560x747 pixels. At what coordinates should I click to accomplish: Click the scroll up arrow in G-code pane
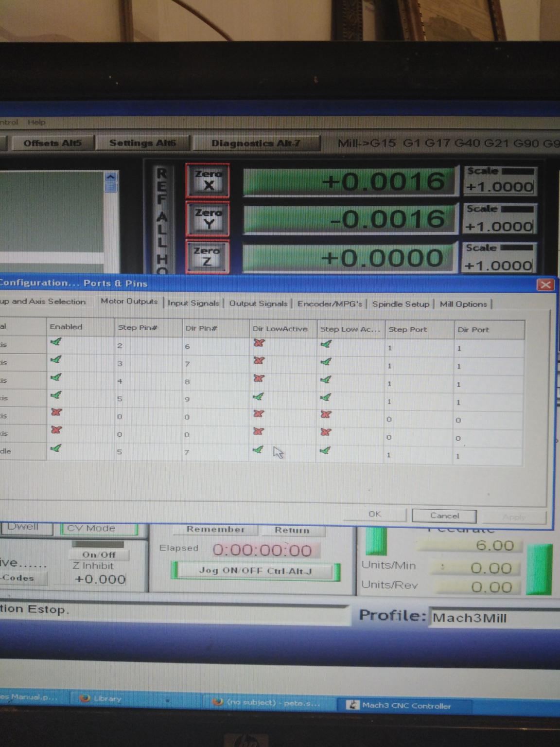[111, 178]
